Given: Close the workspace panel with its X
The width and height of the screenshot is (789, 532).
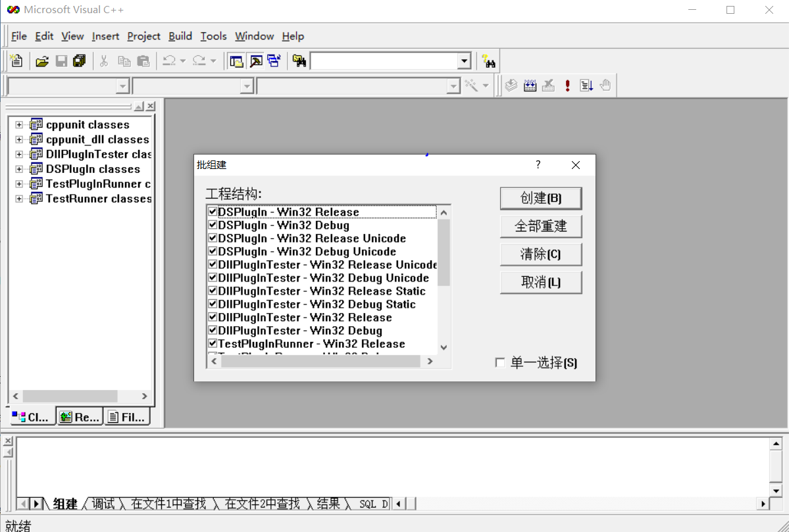Looking at the screenshot, I should click(x=151, y=106).
